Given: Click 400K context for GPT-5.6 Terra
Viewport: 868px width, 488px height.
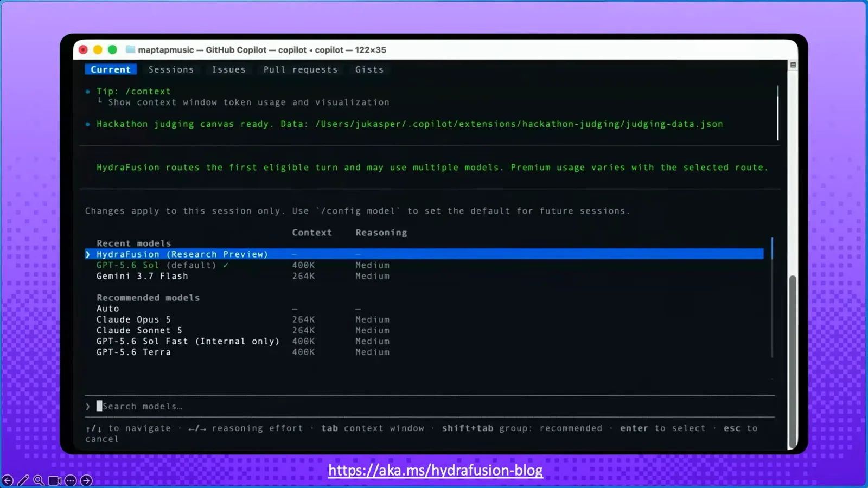Looking at the screenshot, I should coord(303,352).
